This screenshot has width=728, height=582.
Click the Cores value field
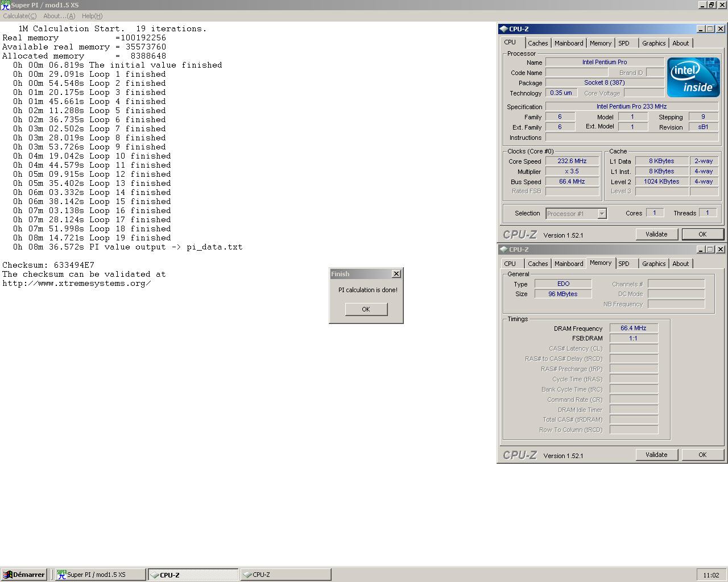655,213
